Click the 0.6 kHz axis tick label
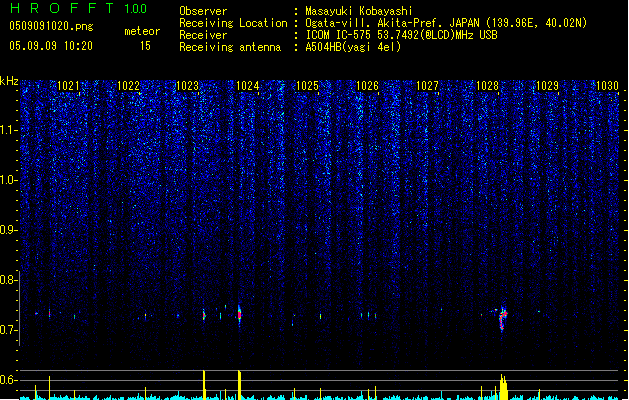629x400 pixels. [x=8, y=380]
